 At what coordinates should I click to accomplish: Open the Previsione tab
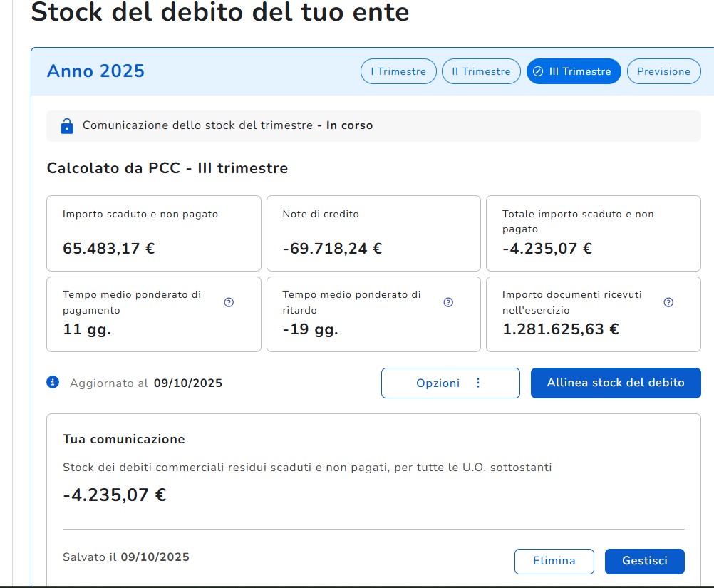[663, 71]
